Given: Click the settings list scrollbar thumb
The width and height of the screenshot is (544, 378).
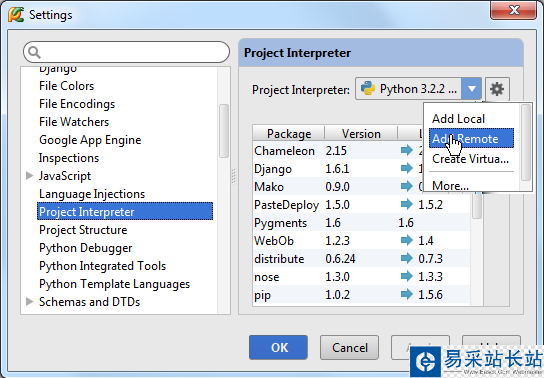Looking at the screenshot, I should [224, 131].
